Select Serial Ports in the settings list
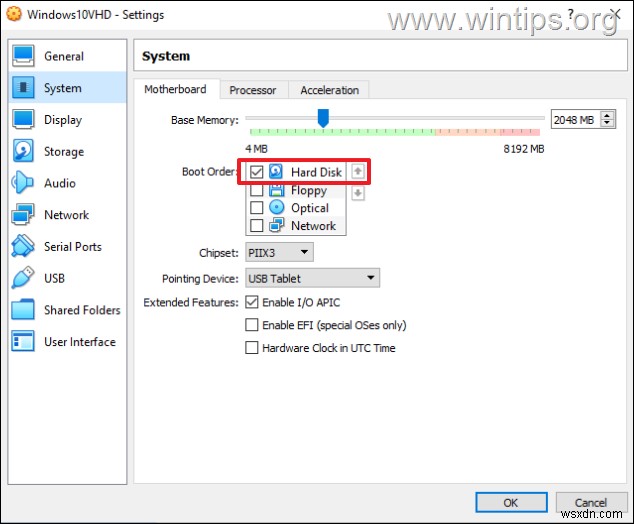Screen dimensions: 634x524 (68, 246)
